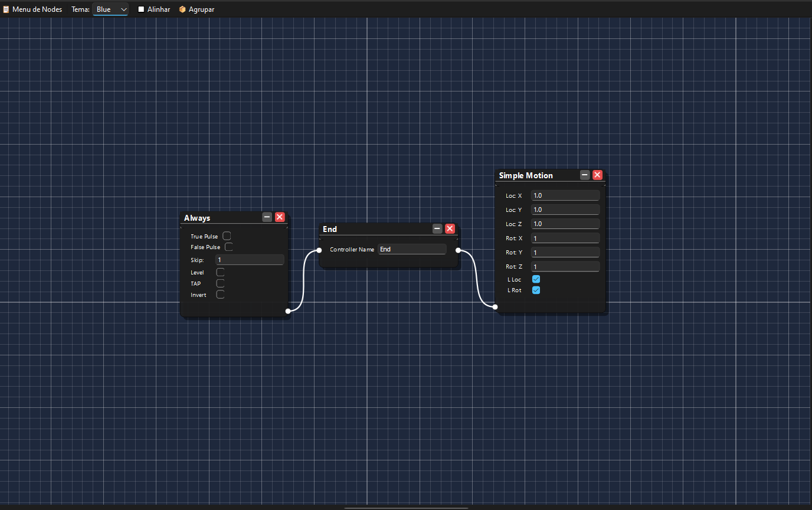Toggle the Alinhar checkbox
Screen dimensions: 812x510
(141, 9)
